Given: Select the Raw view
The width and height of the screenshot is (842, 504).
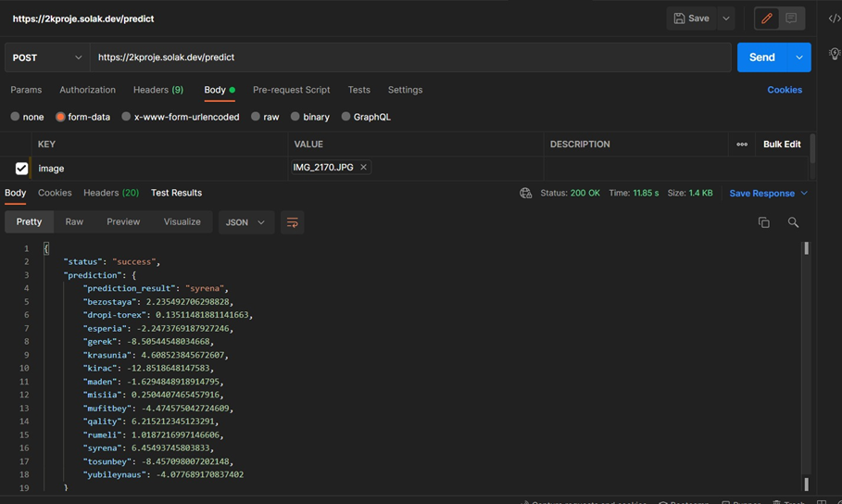Looking at the screenshot, I should point(74,222).
